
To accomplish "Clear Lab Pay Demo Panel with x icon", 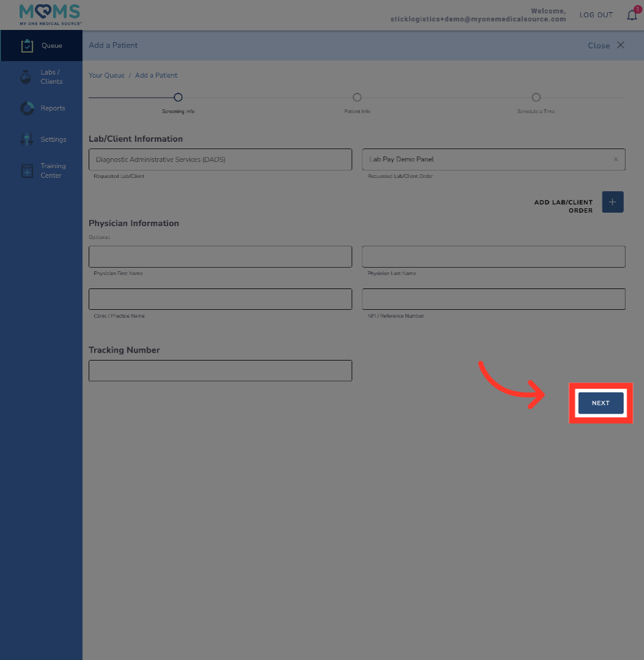I will [615, 159].
